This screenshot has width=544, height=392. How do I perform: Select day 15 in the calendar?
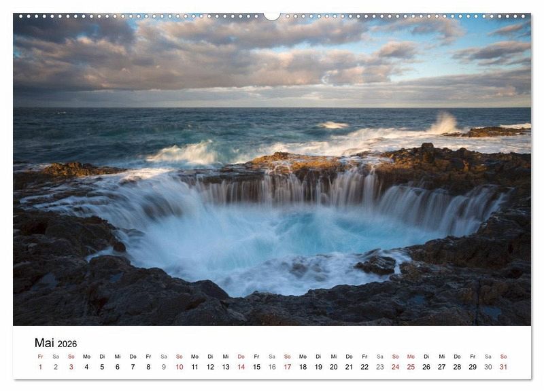(x=256, y=367)
